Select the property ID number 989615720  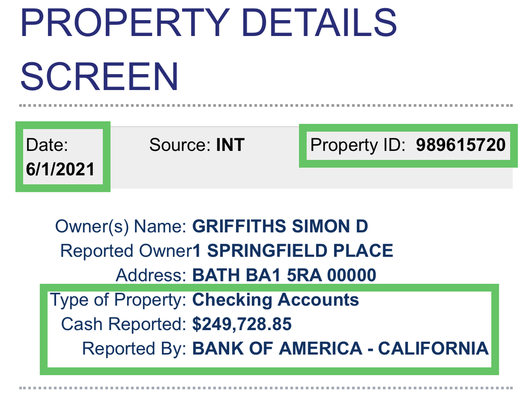point(461,145)
